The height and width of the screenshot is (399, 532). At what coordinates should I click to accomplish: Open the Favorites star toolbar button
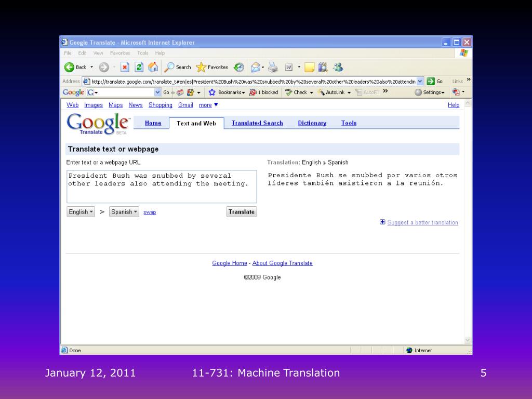(212, 67)
